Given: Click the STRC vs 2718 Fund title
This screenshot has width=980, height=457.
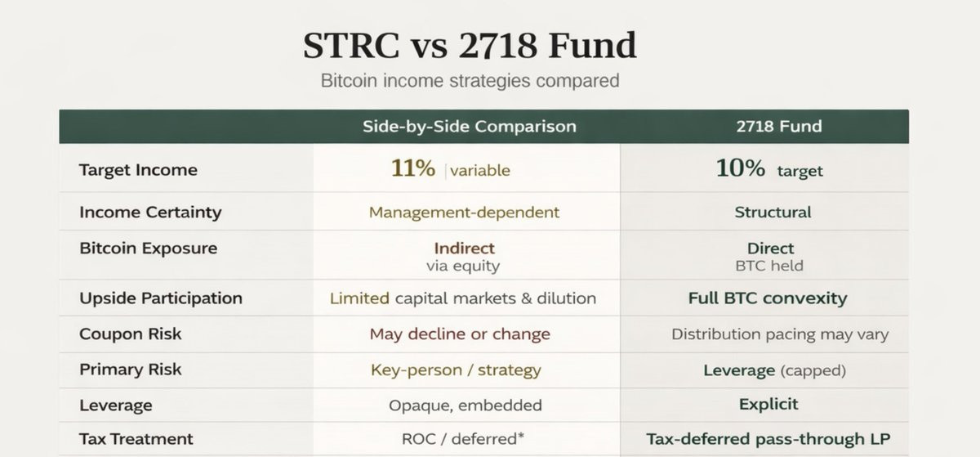Looking at the screenshot, I should (470, 45).
